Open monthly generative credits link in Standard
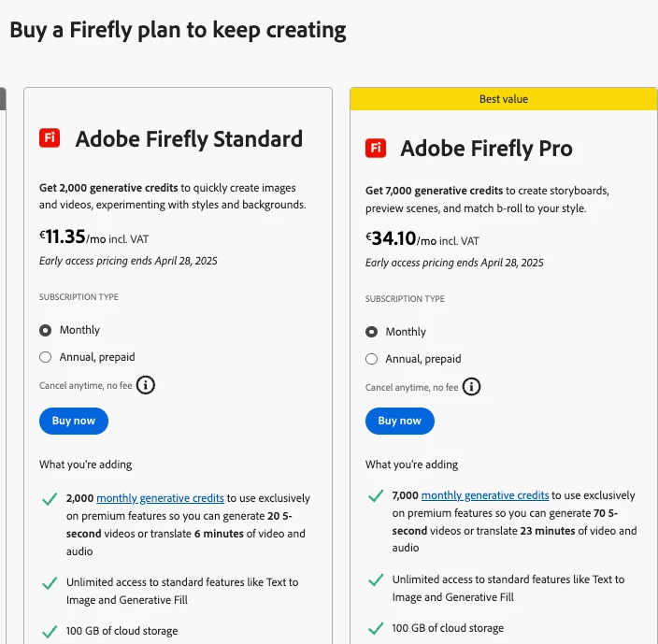 [160, 498]
